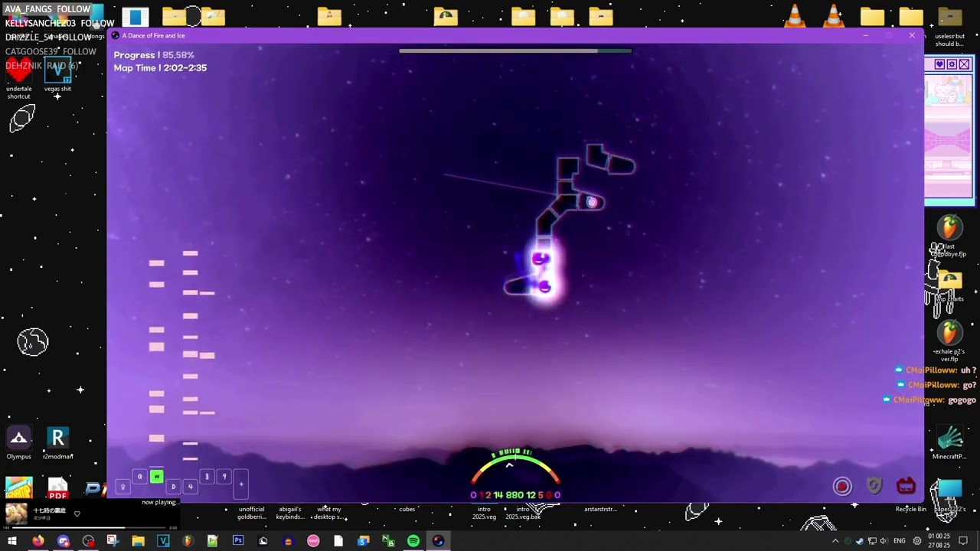Click the red cat face icon in game

(906, 485)
